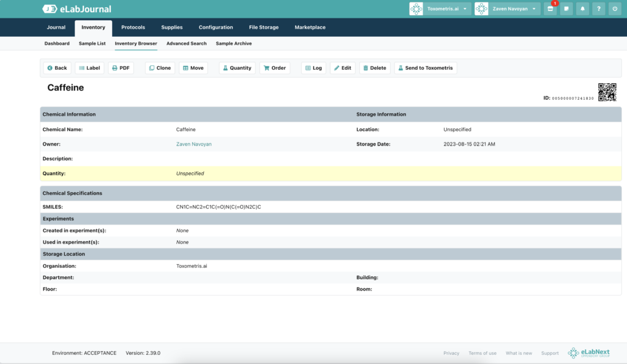Expand the Toxometris.ai group dropdown
This screenshot has height=364, width=627.
[440, 9]
